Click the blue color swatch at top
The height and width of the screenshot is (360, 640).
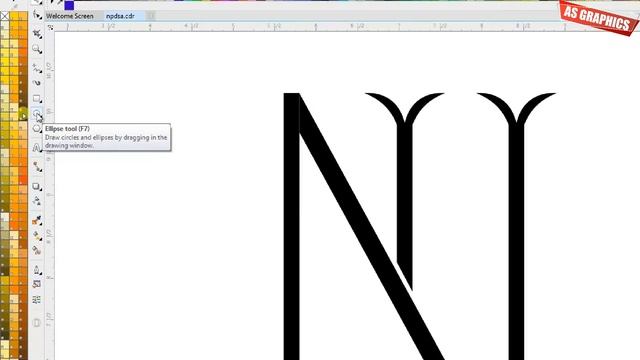69,5
